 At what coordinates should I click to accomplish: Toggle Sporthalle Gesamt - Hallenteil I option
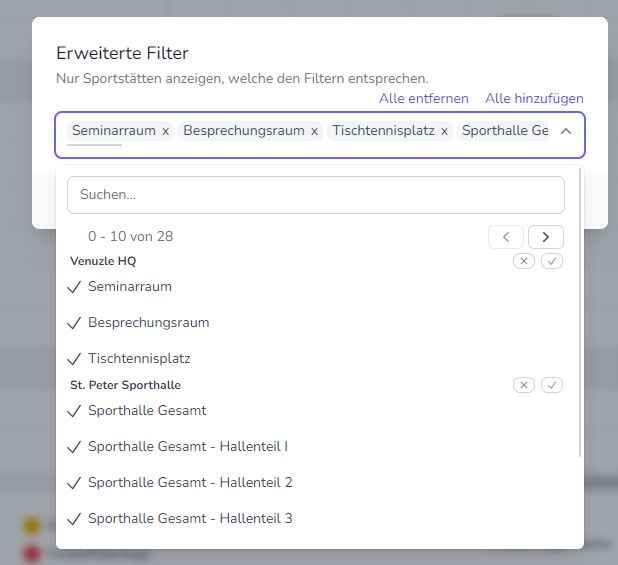pos(188,447)
